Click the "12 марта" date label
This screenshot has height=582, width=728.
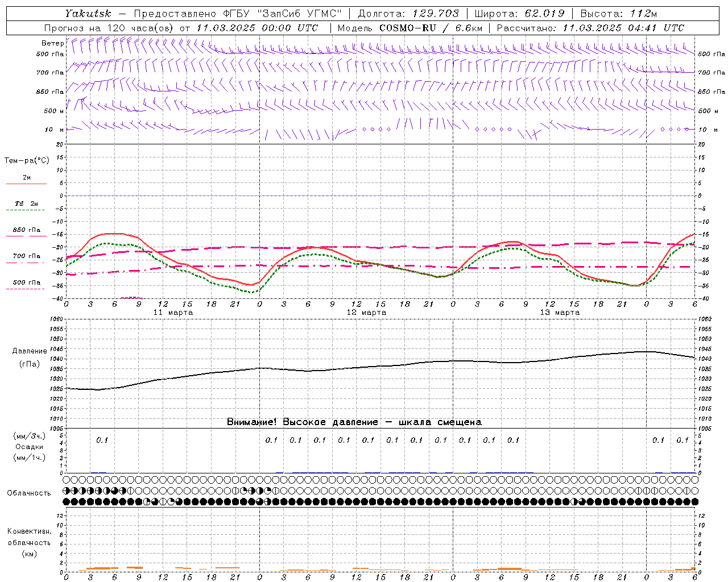pyautogui.click(x=366, y=313)
